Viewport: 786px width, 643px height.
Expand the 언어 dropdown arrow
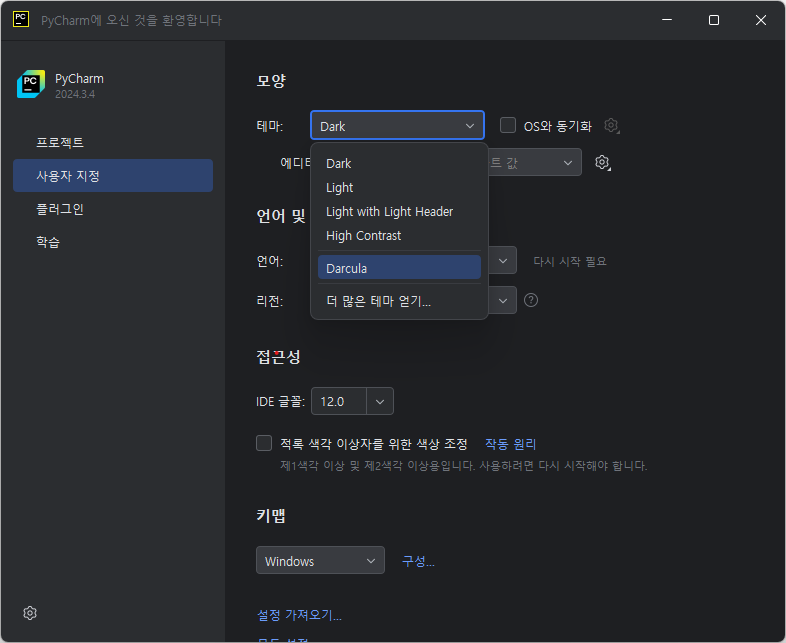[x=503, y=261]
